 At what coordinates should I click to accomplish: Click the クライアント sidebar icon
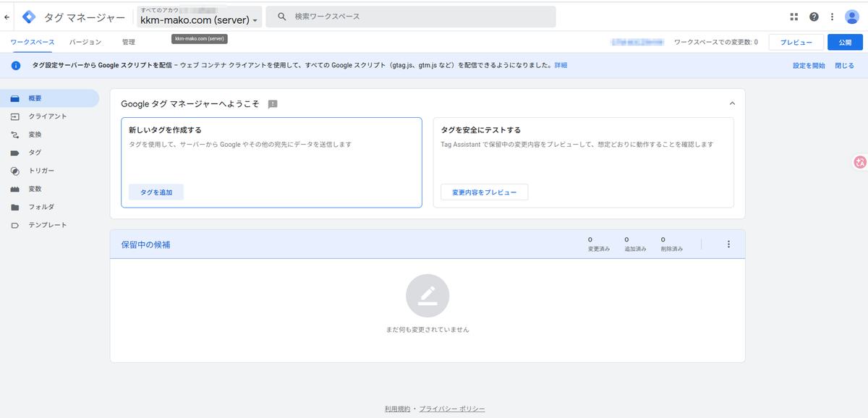[14, 116]
